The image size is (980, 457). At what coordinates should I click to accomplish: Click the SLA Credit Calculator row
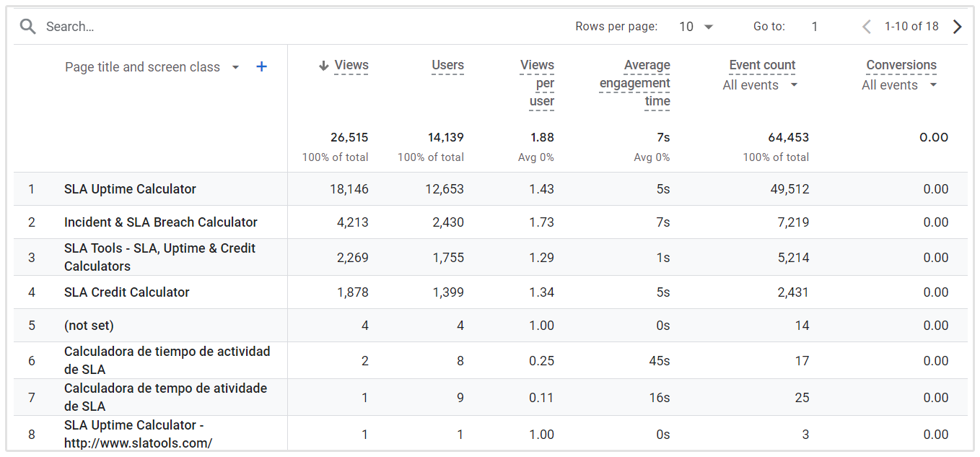[126, 292]
